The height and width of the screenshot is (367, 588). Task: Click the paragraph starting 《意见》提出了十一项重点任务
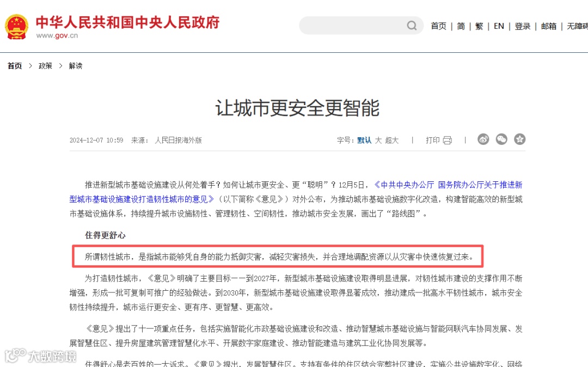tap(296, 336)
